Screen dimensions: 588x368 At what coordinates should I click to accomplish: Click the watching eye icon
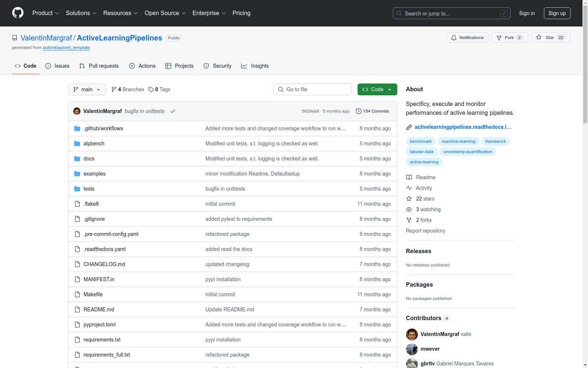(x=409, y=209)
